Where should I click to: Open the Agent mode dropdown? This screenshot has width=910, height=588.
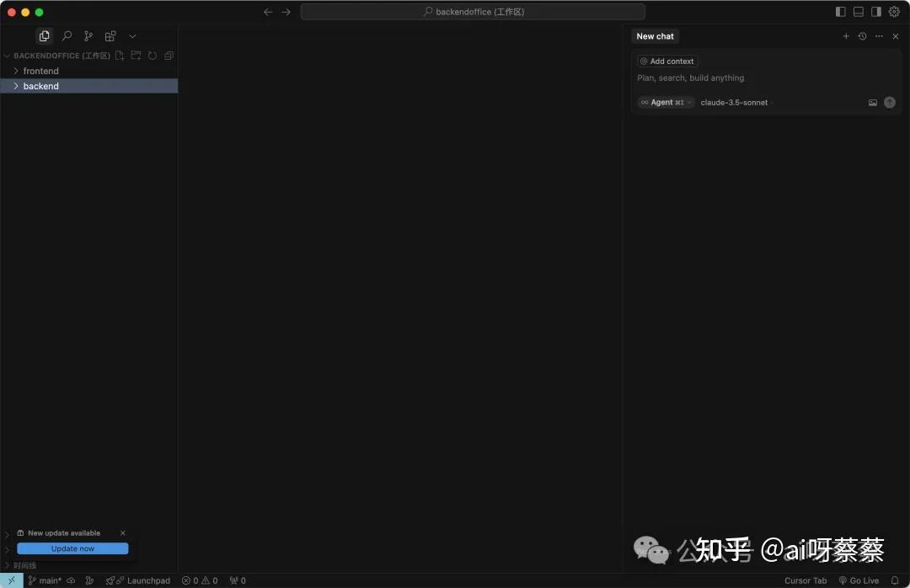tap(665, 102)
